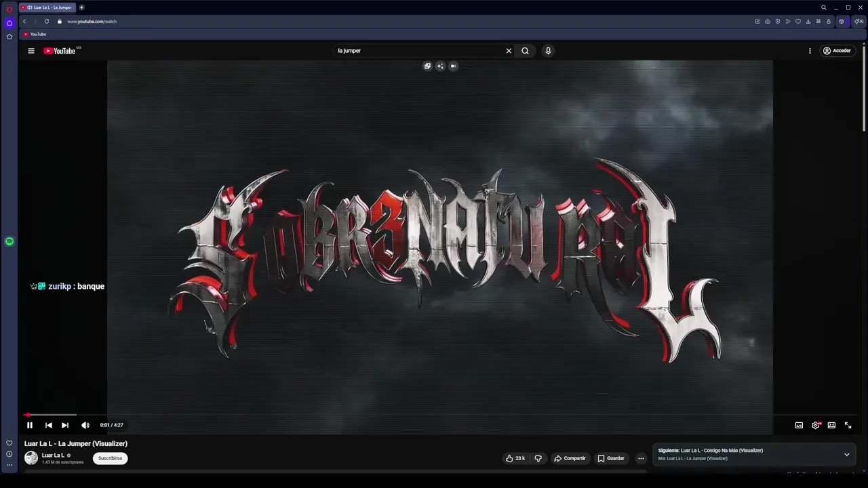Take snapshot with the camera icon
This screenshot has width=868, height=488.
click(768, 22)
